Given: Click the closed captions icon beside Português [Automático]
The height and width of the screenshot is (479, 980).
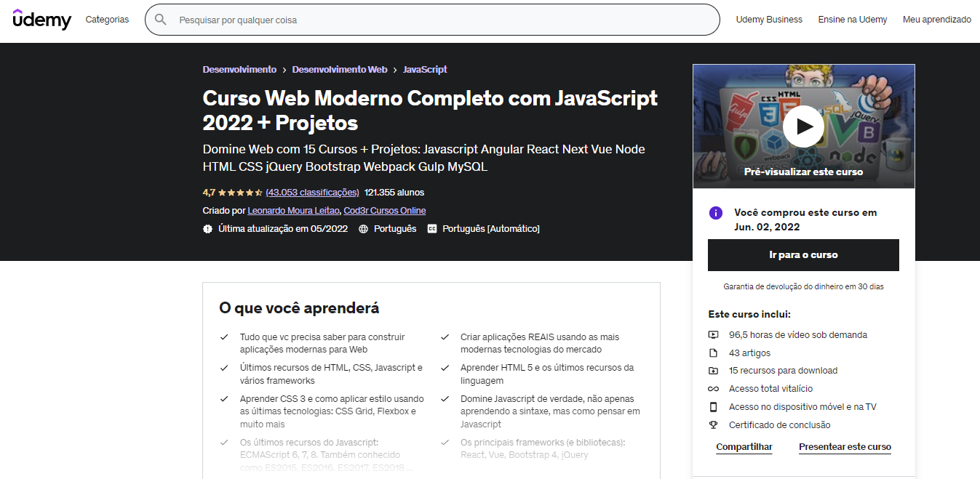Looking at the screenshot, I should [x=432, y=228].
